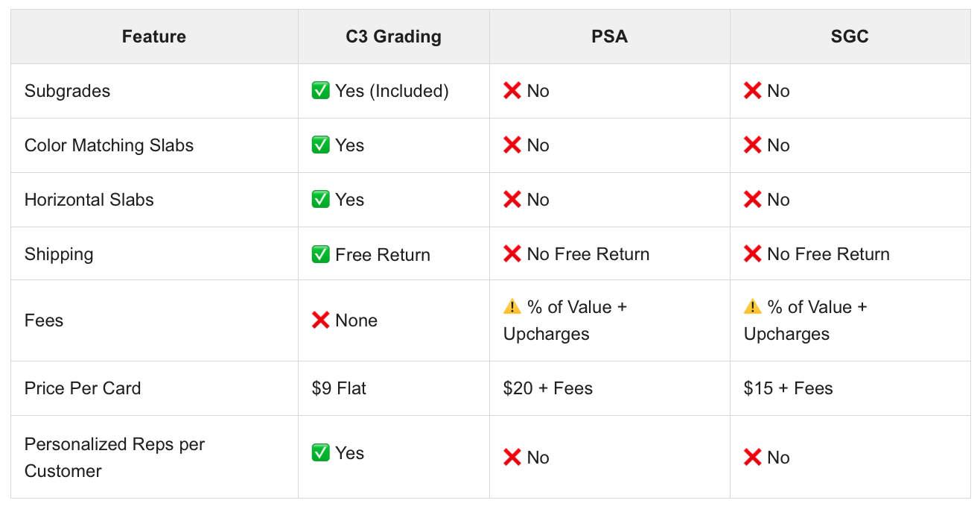Click the green checkmark in Color Matching Slabs row
The width and height of the screenshot is (980, 515).
321,145
